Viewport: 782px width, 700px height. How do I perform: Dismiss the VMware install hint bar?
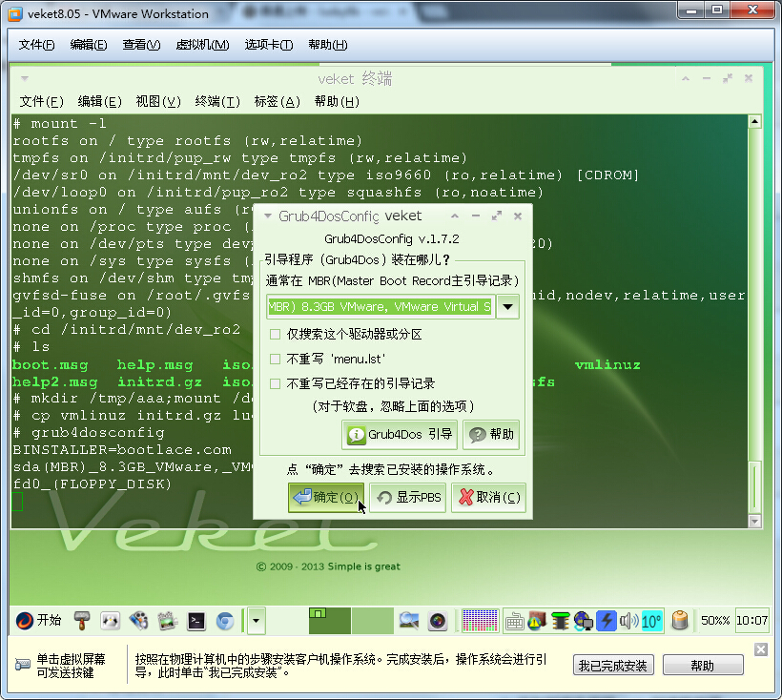[x=761, y=649]
